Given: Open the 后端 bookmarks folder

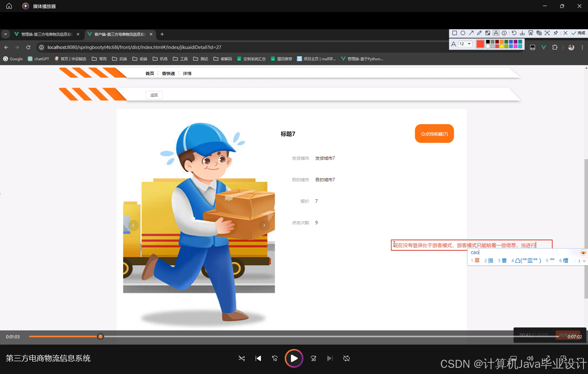Looking at the screenshot, I should point(119,59).
